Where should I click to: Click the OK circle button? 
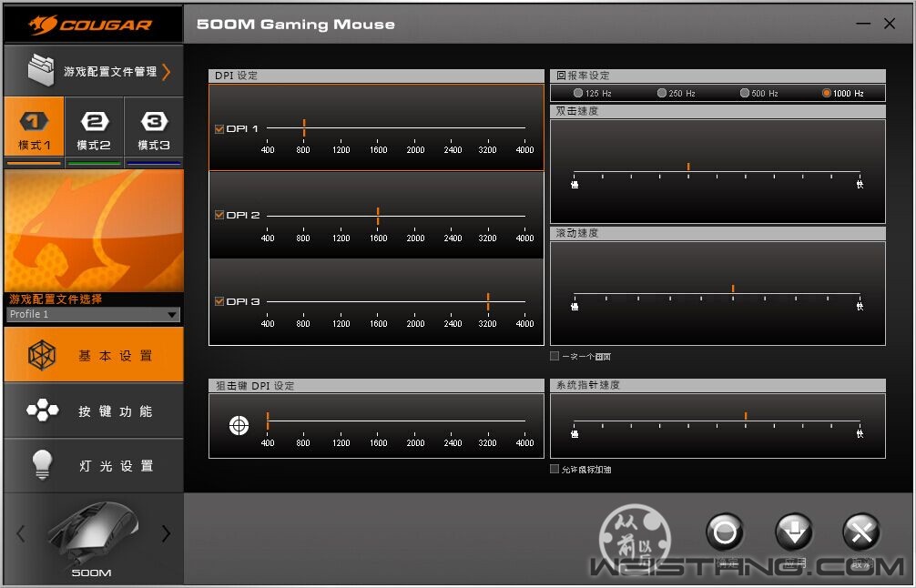[x=725, y=532]
